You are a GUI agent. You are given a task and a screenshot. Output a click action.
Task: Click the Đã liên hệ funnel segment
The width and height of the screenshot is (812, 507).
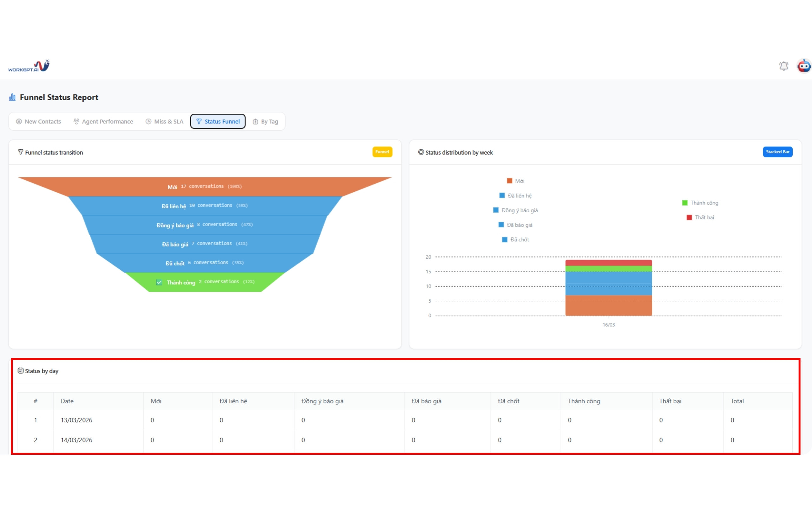[205, 206]
